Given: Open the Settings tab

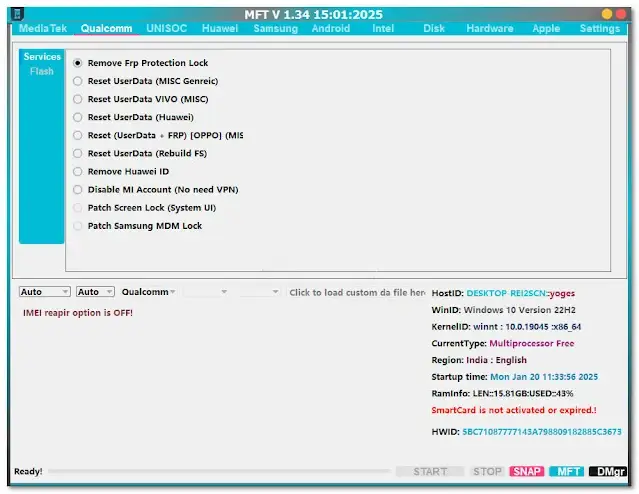Looking at the screenshot, I should 600,28.
